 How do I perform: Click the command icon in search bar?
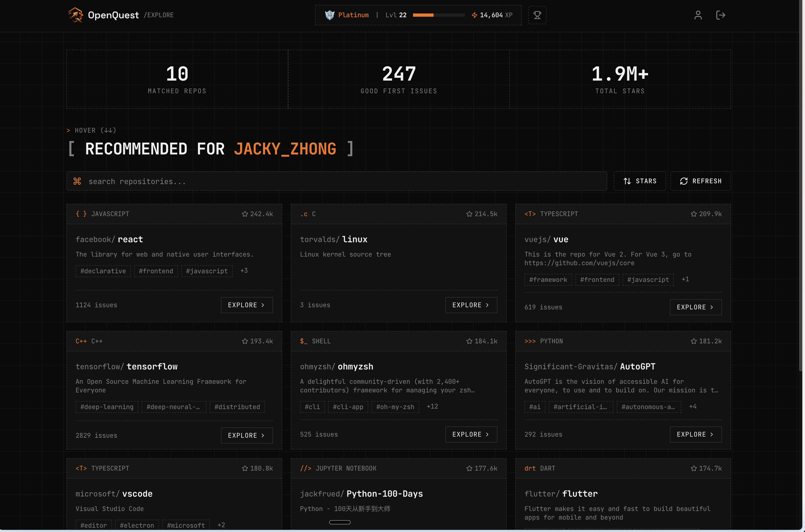77,181
